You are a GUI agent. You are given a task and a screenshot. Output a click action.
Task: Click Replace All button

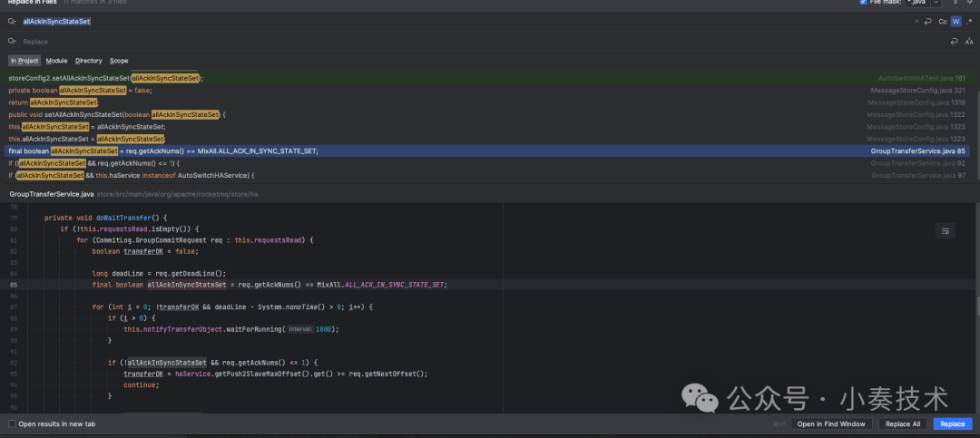903,424
